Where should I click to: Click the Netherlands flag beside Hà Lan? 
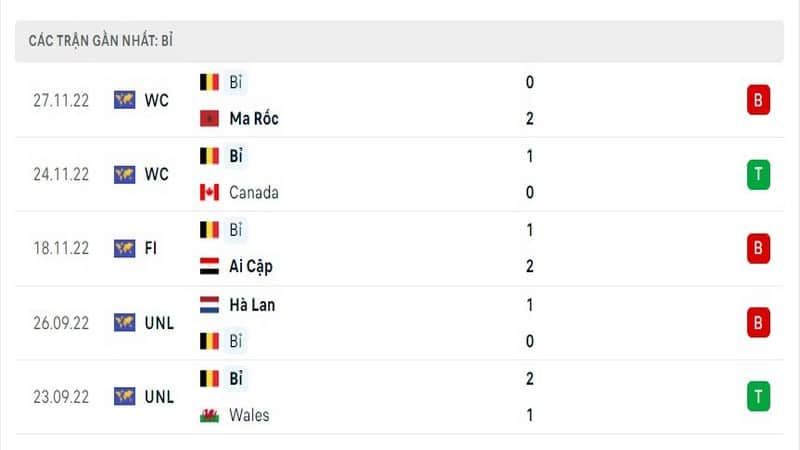click(x=209, y=305)
